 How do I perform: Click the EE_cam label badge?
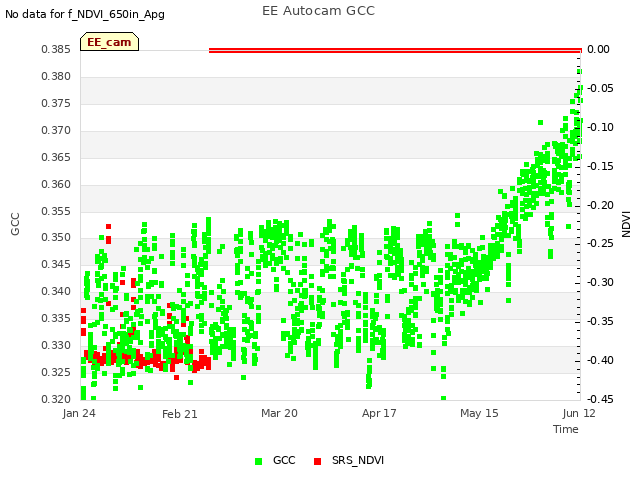[109, 42]
